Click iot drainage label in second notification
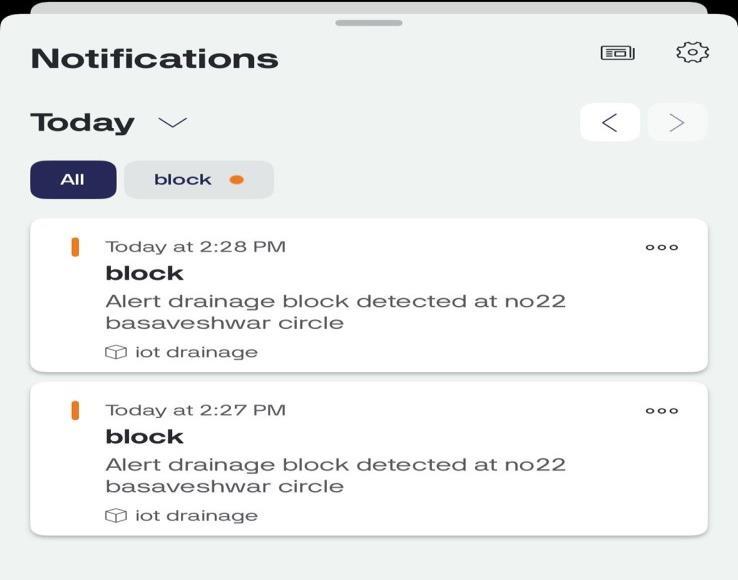 pos(196,516)
